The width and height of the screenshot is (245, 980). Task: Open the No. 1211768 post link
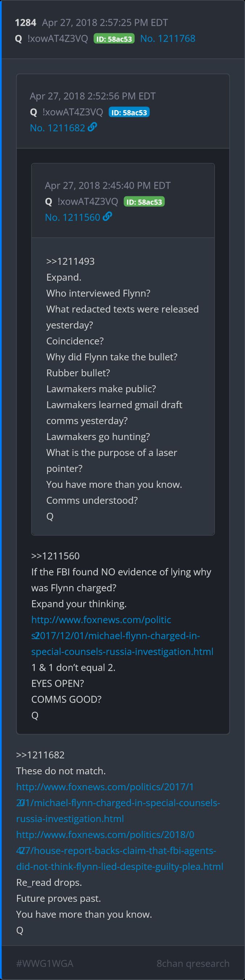pos(167,39)
